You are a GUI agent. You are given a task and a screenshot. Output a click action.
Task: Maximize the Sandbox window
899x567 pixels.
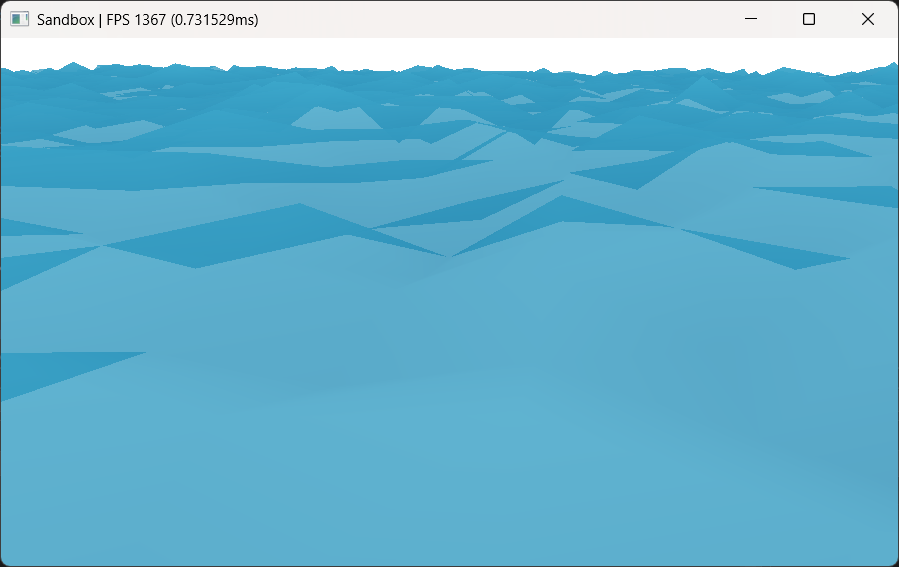808,19
